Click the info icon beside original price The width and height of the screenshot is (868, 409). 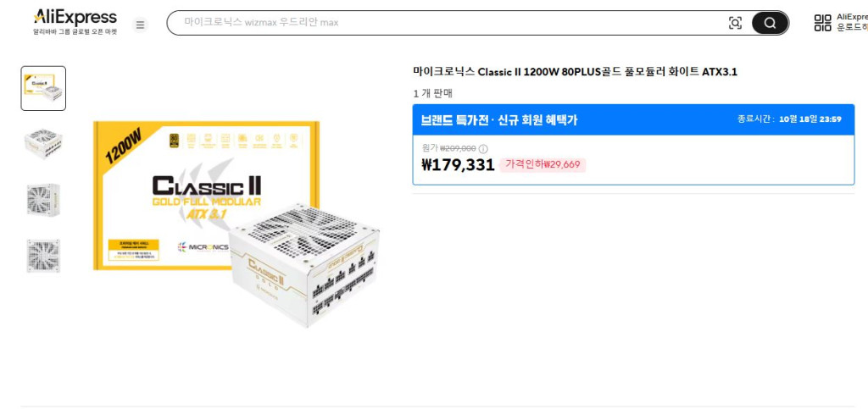pyautogui.click(x=483, y=148)
